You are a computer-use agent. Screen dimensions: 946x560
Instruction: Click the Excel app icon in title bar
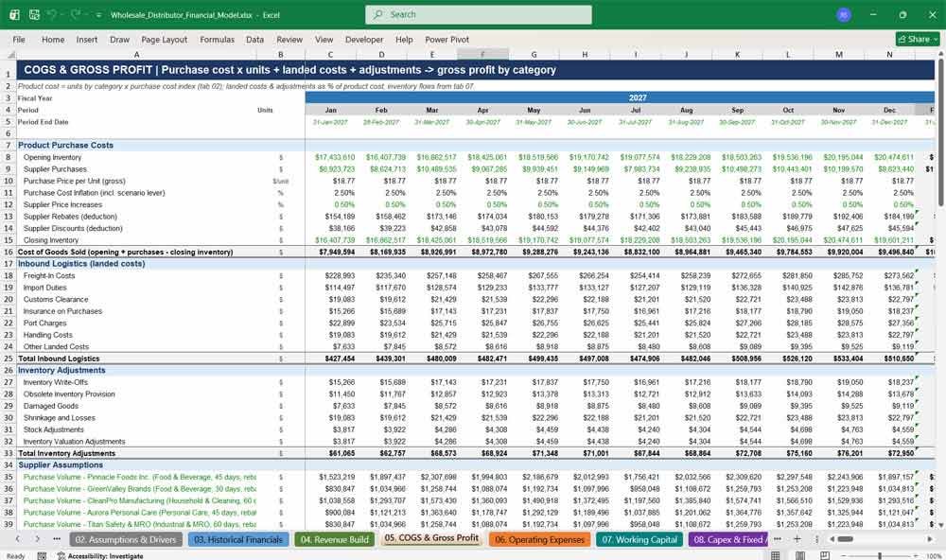(14, 14)
